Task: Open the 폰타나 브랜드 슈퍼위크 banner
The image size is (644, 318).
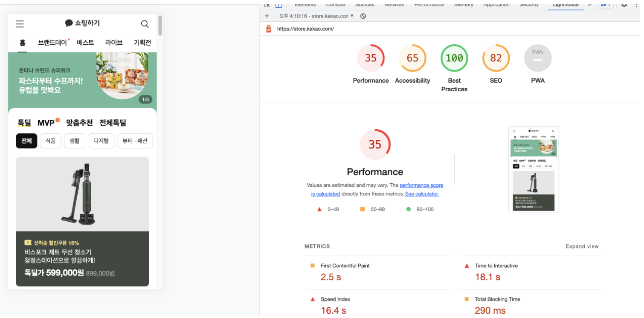Action: click(x=82, y=80)
